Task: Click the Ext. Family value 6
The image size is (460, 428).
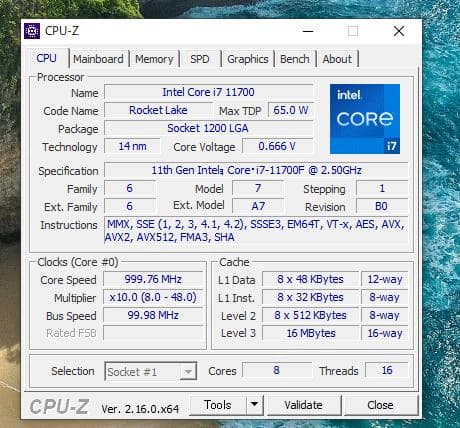Action: (130, 206)
